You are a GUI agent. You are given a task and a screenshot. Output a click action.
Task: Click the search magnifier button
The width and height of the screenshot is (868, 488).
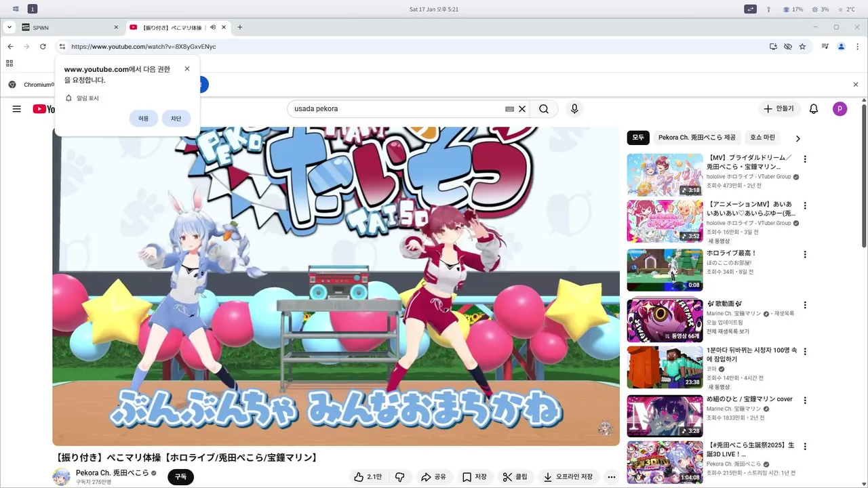point(544,109)
